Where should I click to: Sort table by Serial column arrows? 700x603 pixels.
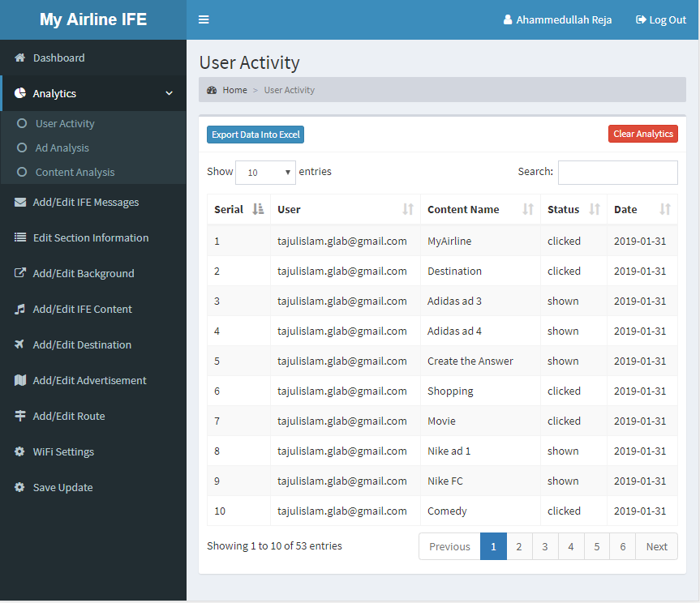258,209
